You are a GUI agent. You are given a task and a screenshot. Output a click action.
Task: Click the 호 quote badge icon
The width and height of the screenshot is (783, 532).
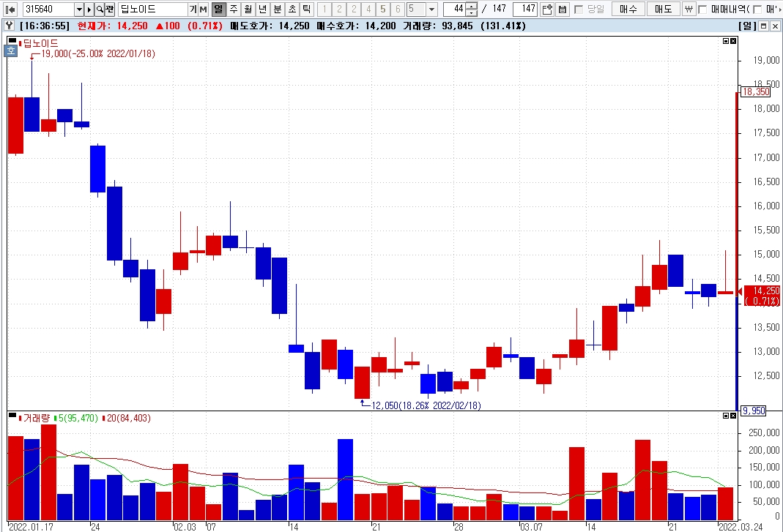[10, 50]
